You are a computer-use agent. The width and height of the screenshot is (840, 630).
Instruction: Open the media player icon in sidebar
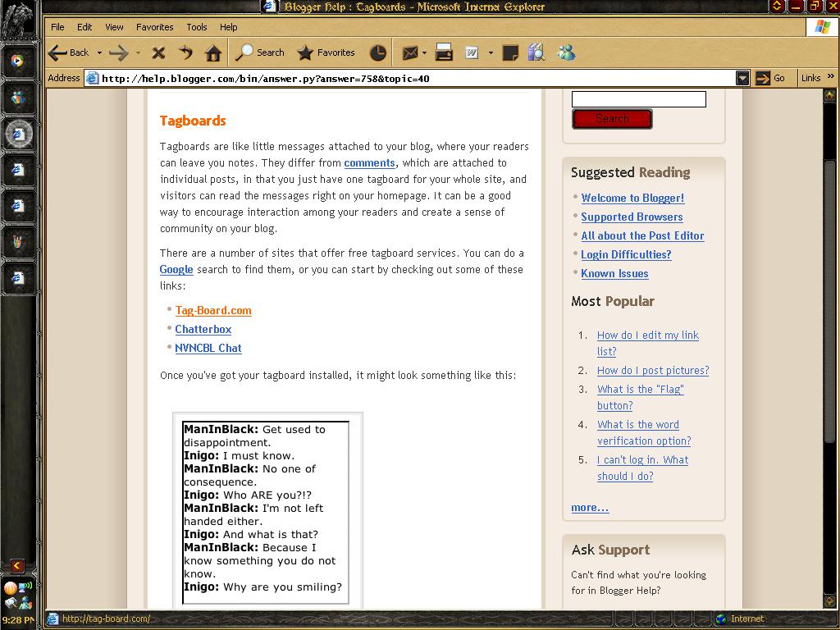(18, 61)
